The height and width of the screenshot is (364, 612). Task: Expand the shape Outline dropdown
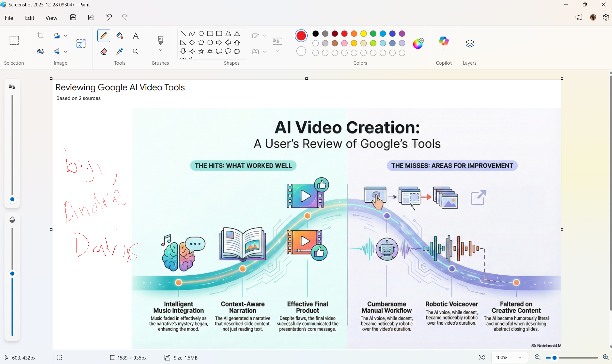tap(264, 36)
